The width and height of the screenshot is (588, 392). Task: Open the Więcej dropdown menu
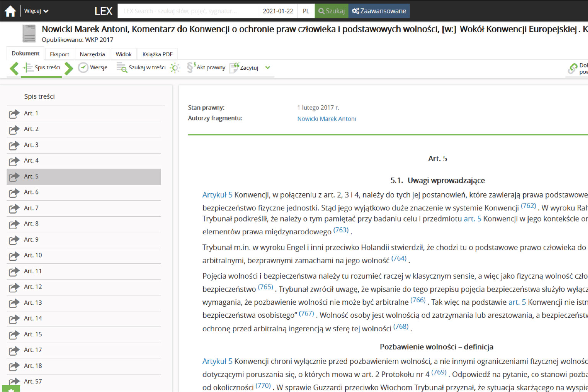point(36,11)
